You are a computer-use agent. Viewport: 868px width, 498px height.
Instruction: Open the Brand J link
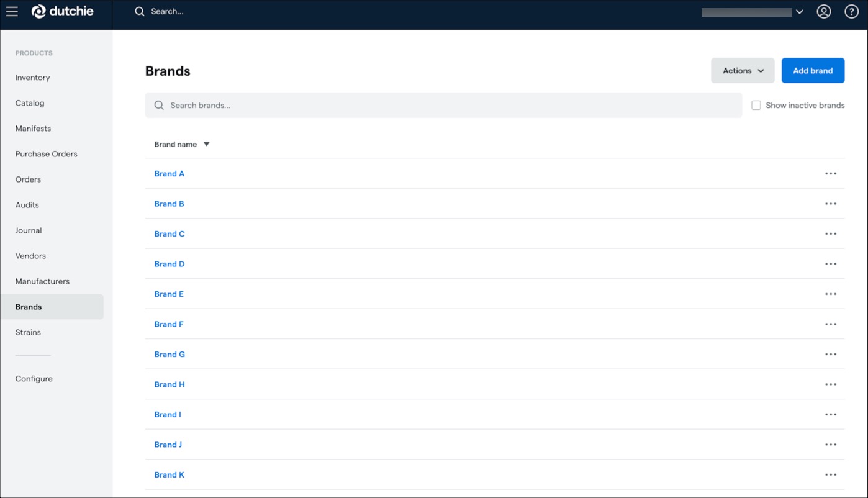(x=168, y=445)
